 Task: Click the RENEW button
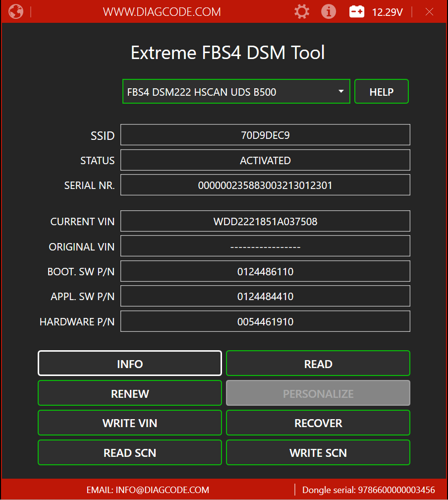(130, 393)
